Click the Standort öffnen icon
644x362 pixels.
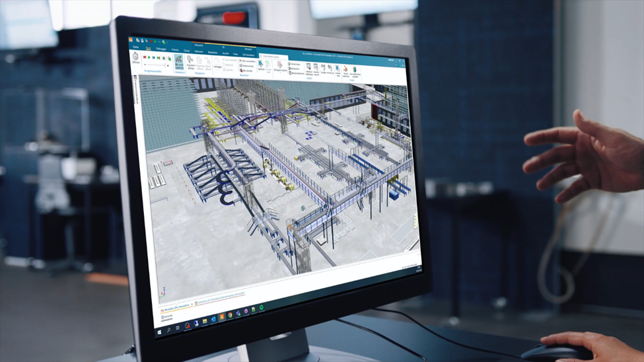coord(190,61)
